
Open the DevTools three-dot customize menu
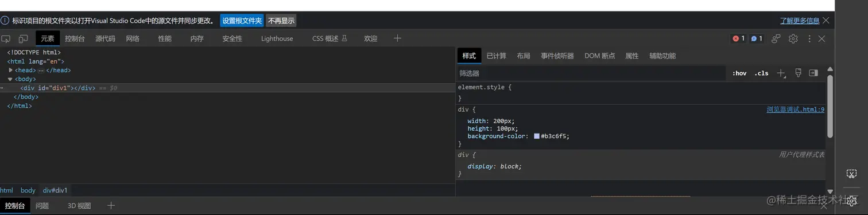(x=809, y=38)
